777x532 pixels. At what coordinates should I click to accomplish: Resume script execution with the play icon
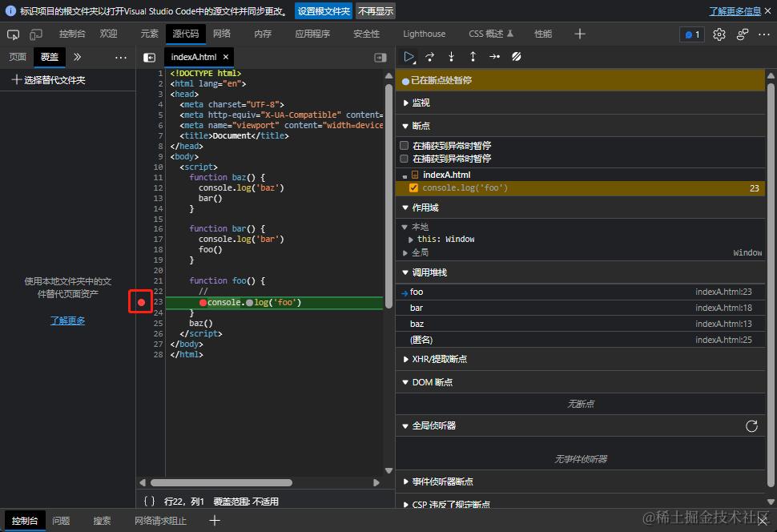pyautogui.click(x=409, y=57)
